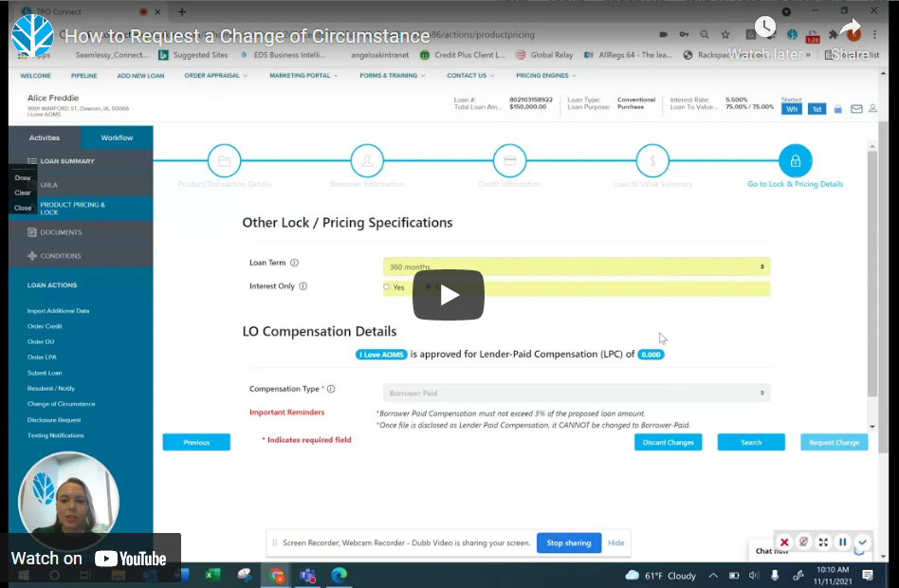
Task: Open the notification center icon
Action: click(868, 576)
